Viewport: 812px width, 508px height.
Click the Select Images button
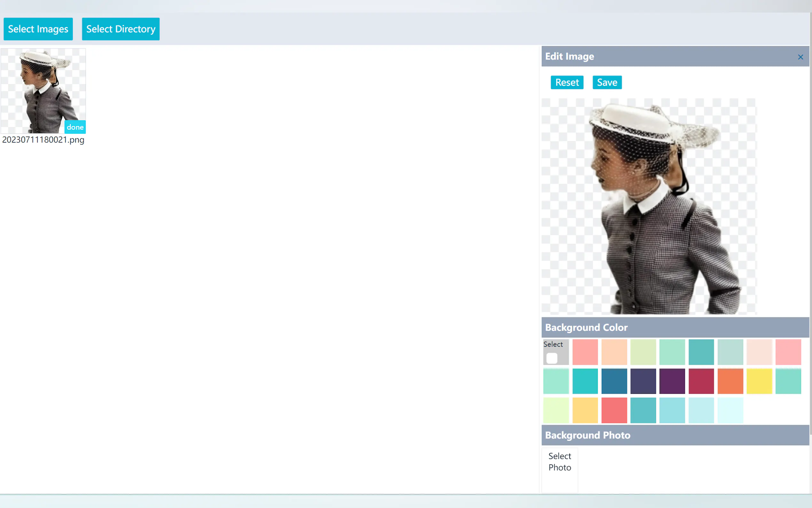pos(38,29)
